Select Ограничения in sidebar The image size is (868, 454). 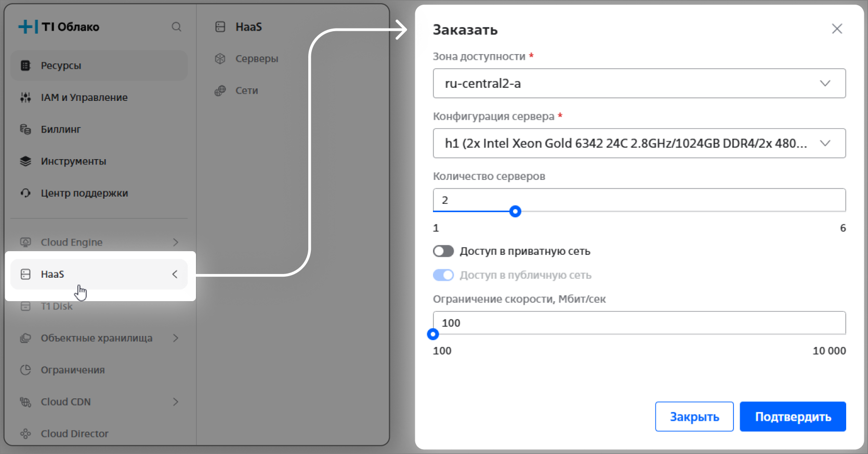73,370
